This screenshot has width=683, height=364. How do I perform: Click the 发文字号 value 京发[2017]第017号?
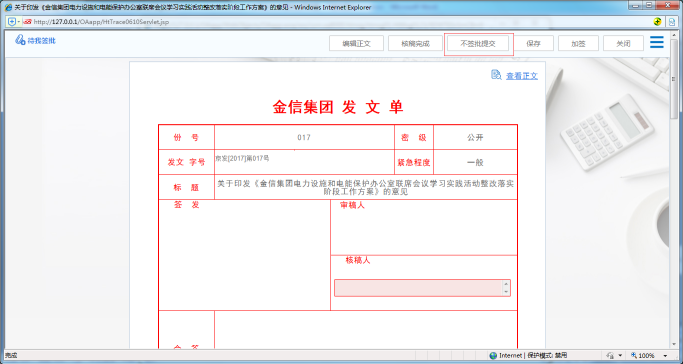242,158
